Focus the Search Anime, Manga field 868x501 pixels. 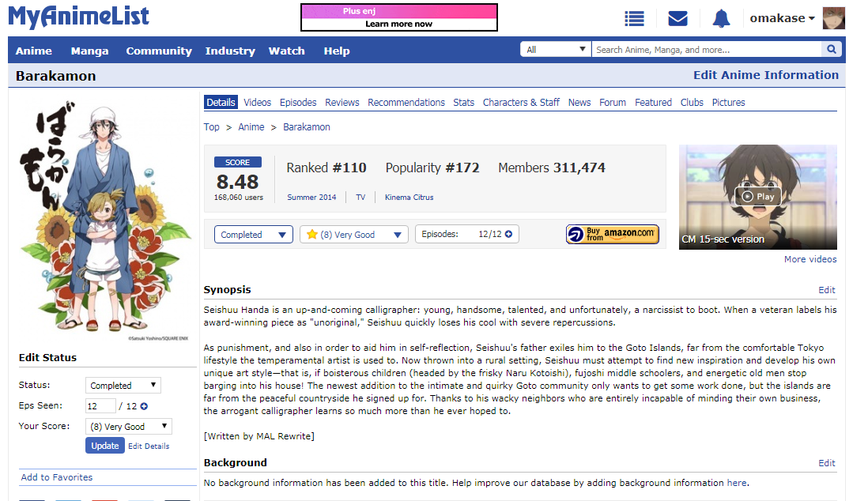(x=707, y=49)
